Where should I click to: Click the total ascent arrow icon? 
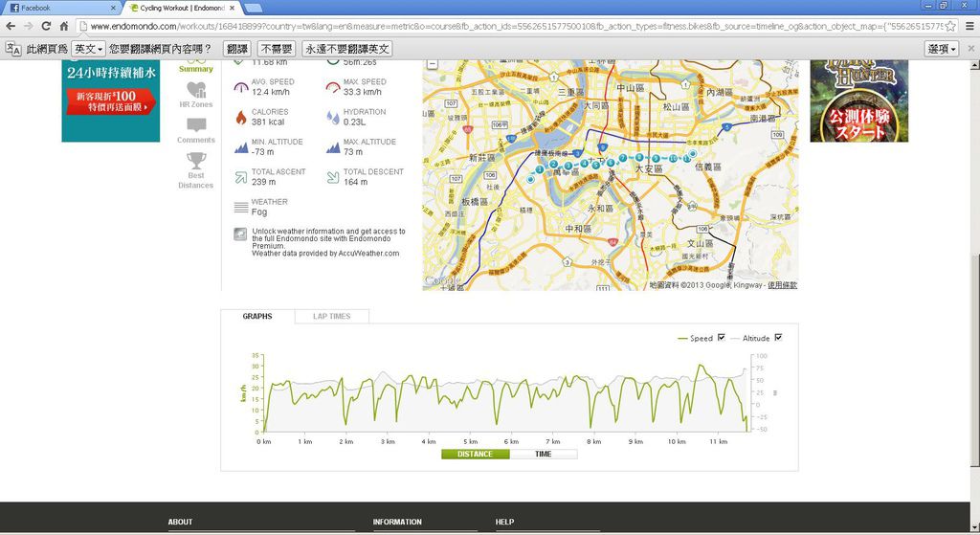241,177
